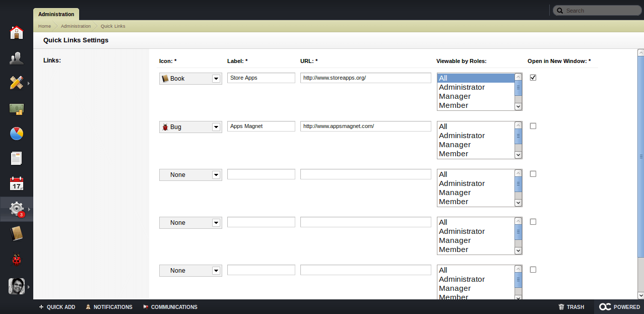Select Member role for Apps Magnet
Image resolution: width=644 pixels, height=314 pixels.
click(476, 154)
